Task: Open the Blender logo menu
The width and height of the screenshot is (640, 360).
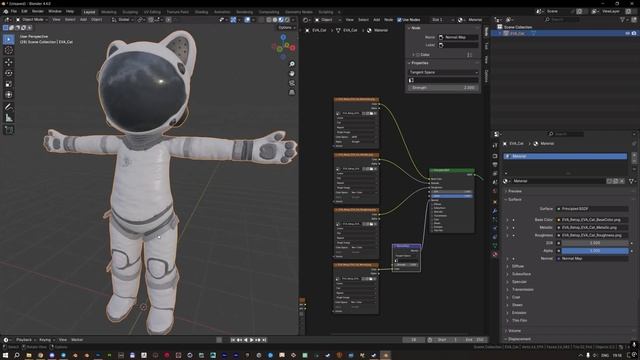Action: click(x=6, y=11)
